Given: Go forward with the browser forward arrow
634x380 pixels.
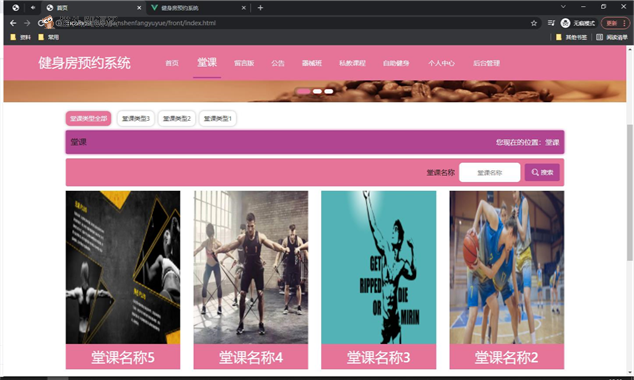Looking at the screenshot, I should 27,23.
